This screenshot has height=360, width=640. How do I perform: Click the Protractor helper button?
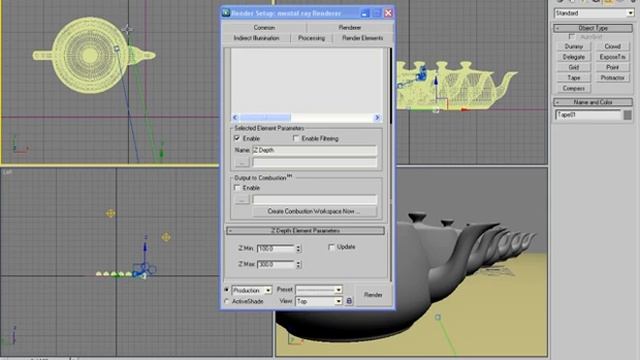coord(612,78)
